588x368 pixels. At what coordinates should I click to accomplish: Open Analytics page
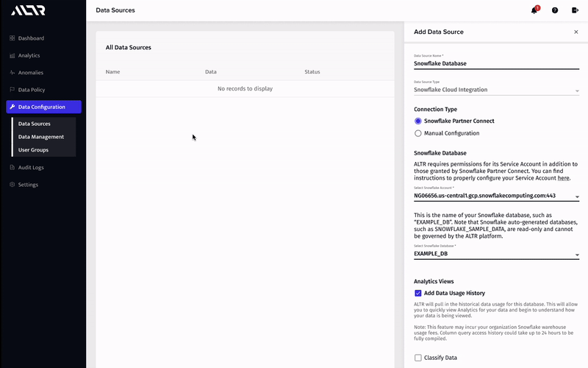coord(29,56)
